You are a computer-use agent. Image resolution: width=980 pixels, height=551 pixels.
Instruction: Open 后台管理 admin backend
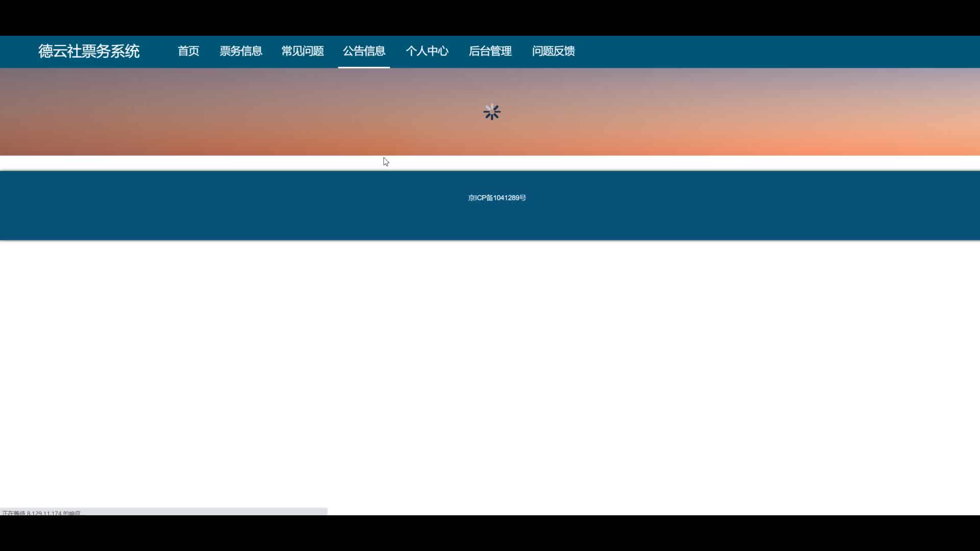click(490, 52)
